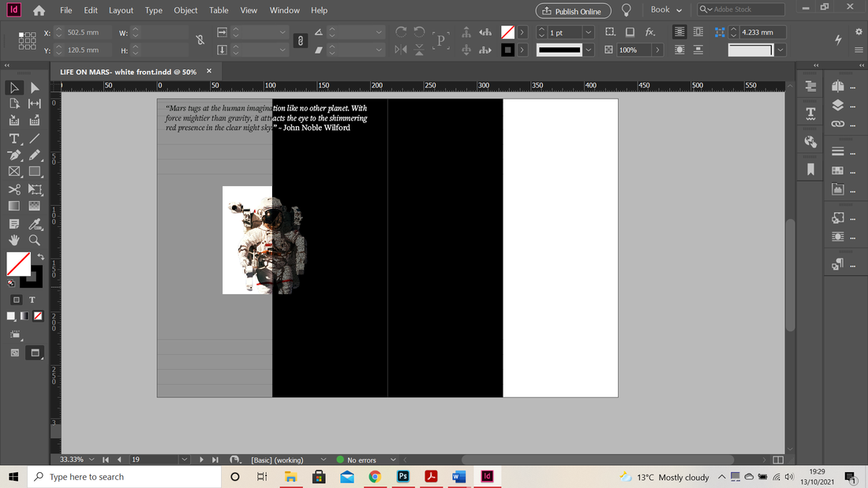868x488 pixels.
Task: Go to the first page
Action: coord(105,460)
